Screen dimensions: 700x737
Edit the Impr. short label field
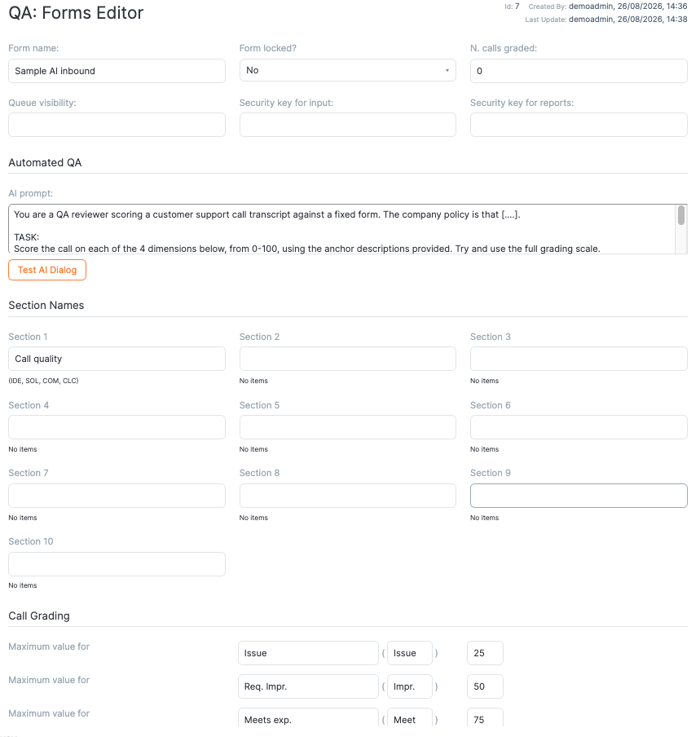click(410, 686)
